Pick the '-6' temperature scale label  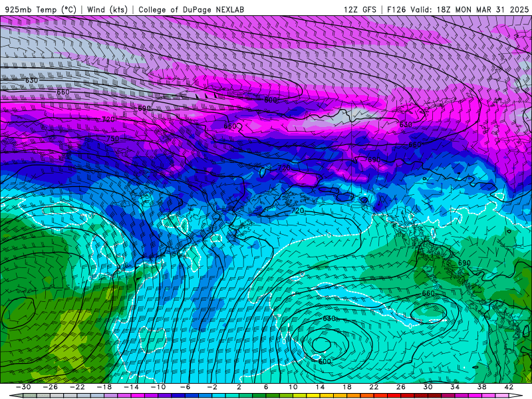point(185,387)
